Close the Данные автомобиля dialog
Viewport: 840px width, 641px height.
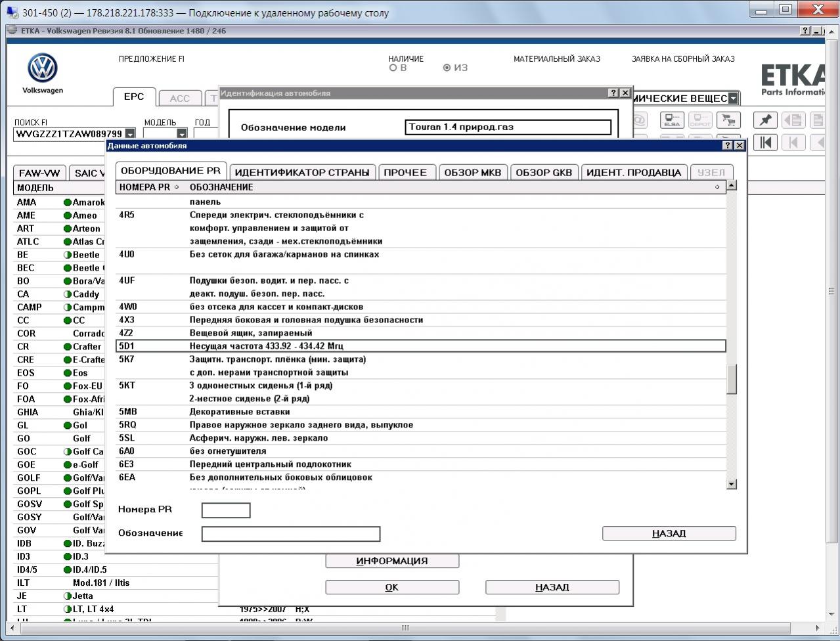739,145
